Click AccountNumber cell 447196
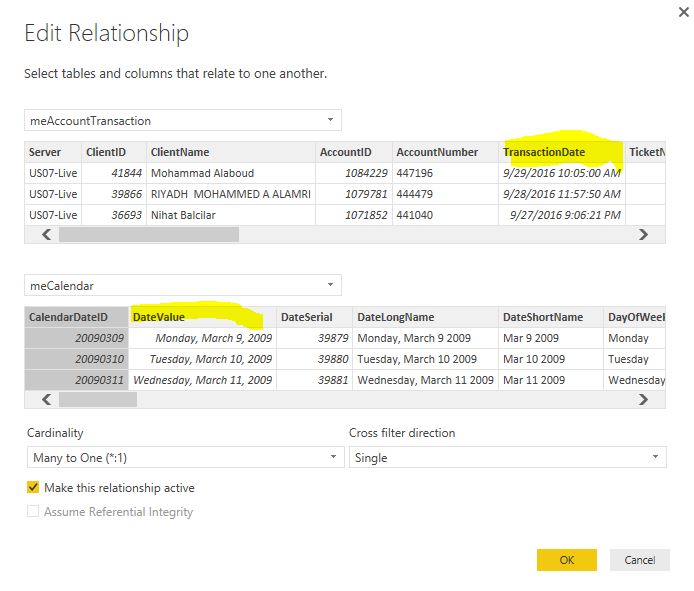This screenshot has height=591, width=694. click(x=445, y=173)
